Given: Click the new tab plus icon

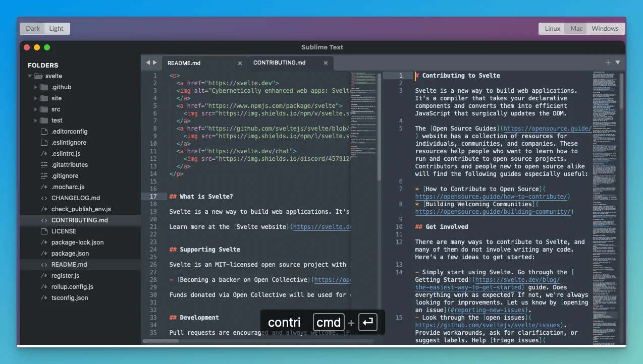Looking at the screenshot, I should [608, 63].
